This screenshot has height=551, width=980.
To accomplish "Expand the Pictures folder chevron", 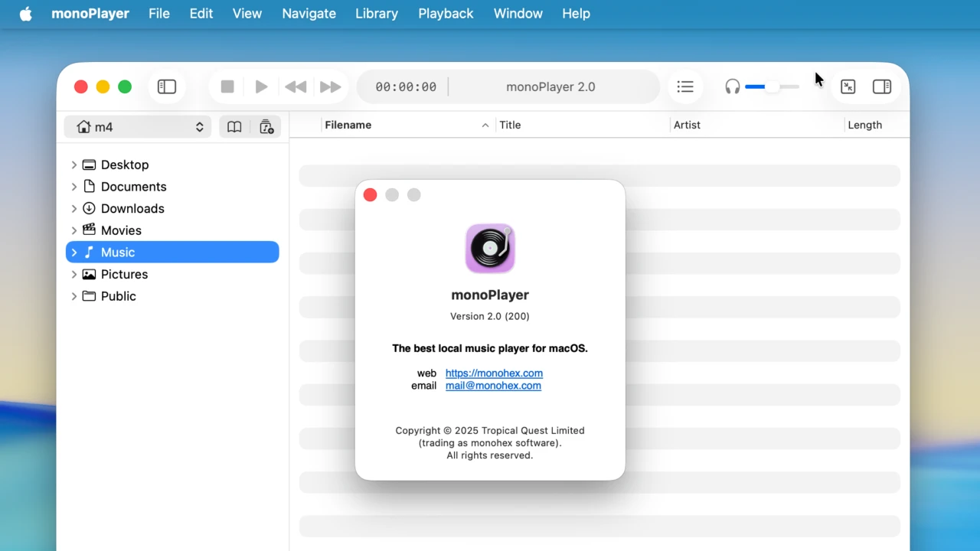I will tap(74, 274).
